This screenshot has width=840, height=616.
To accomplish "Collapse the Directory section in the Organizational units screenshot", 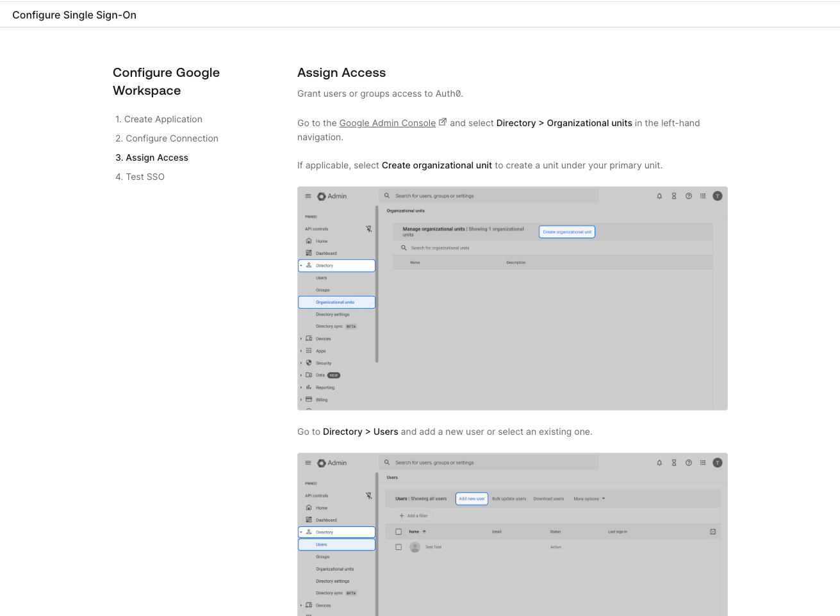I will (301, 266).
